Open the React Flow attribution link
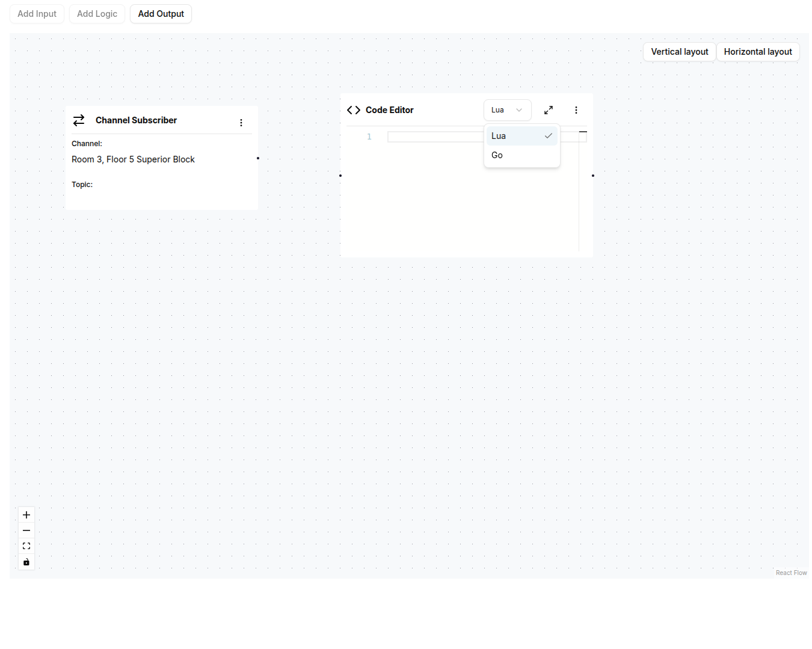The height and width of the screenshot is (649, 812). point(791,573)
